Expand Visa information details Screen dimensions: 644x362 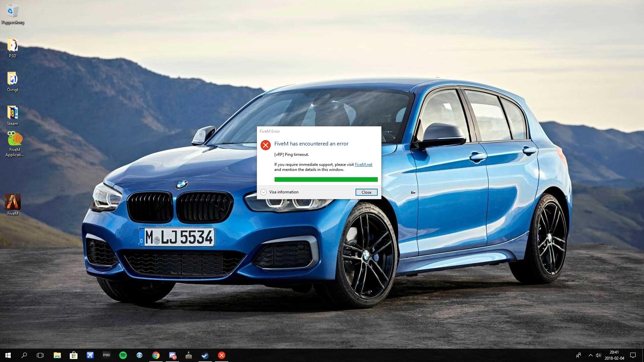[x=264, y=192]
